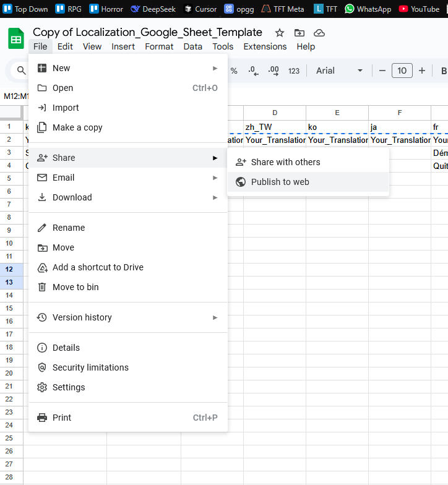Open the Cursor bookmark
Image resolution: width=448 pixels, height=485 pixels.
click(200, 9)
